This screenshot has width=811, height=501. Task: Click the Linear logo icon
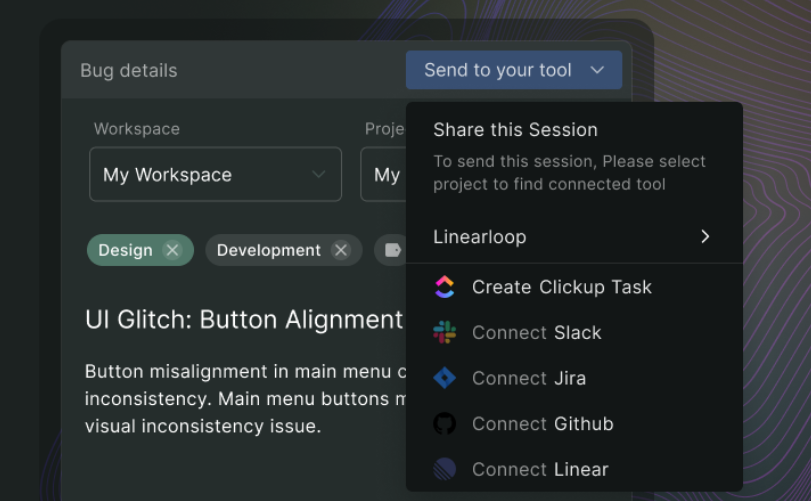445,469
